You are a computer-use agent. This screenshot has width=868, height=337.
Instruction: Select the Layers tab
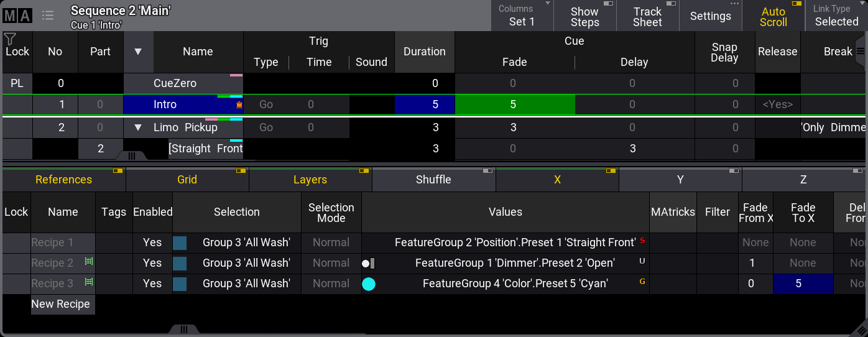tap(310, 180)
